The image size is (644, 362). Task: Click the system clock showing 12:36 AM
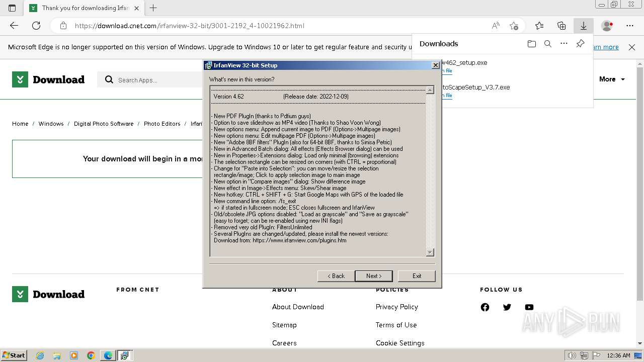coord(618,355)
